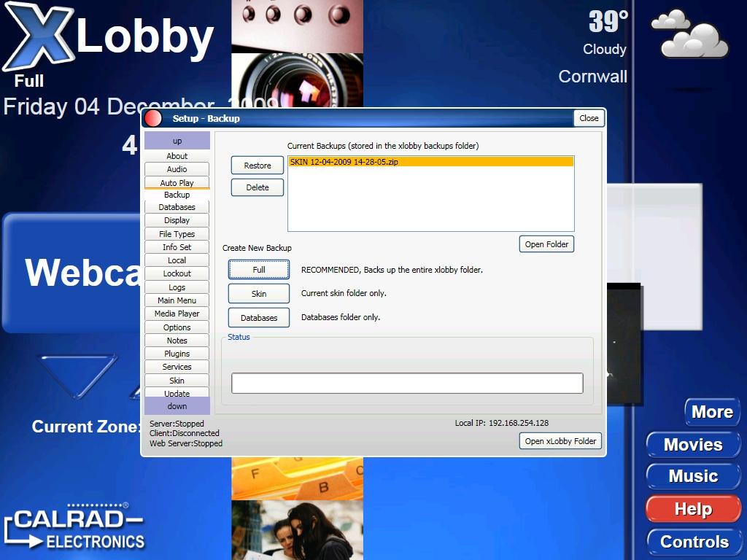Click the file folders thumbnail
This screenshot has width=747, height=560.
[x=298, y=478]
